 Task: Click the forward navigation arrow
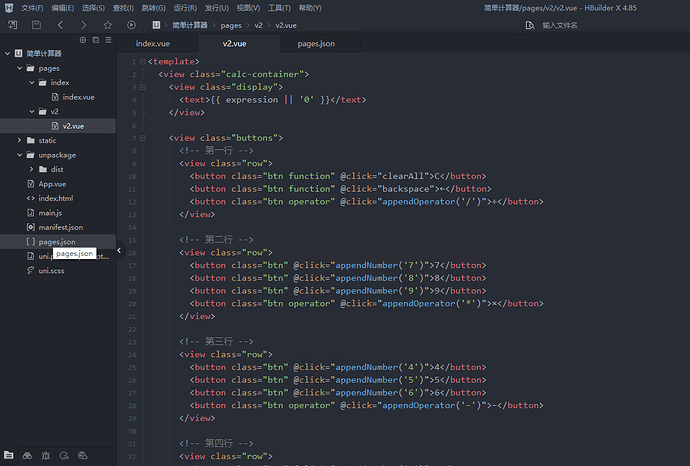[83, 24]
